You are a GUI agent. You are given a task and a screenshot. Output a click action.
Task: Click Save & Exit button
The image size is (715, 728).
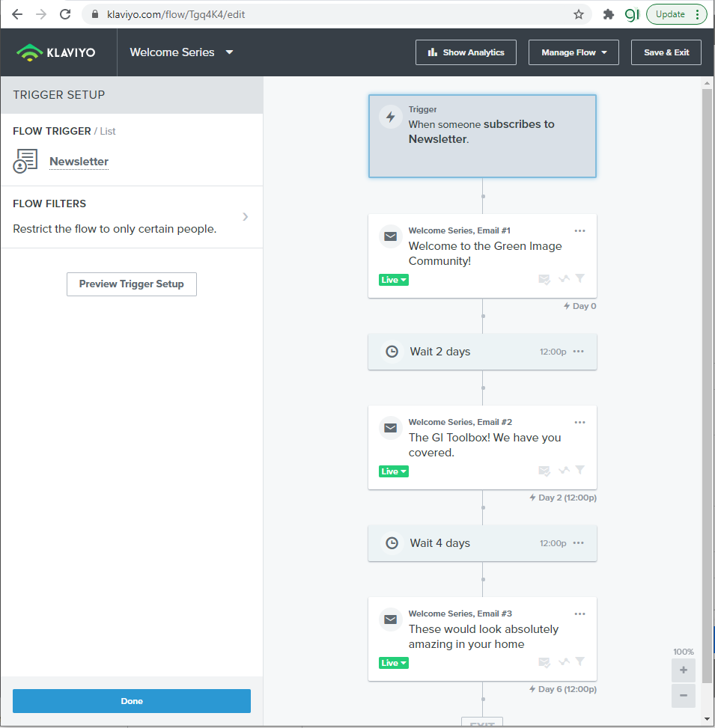tap(666, 52)
